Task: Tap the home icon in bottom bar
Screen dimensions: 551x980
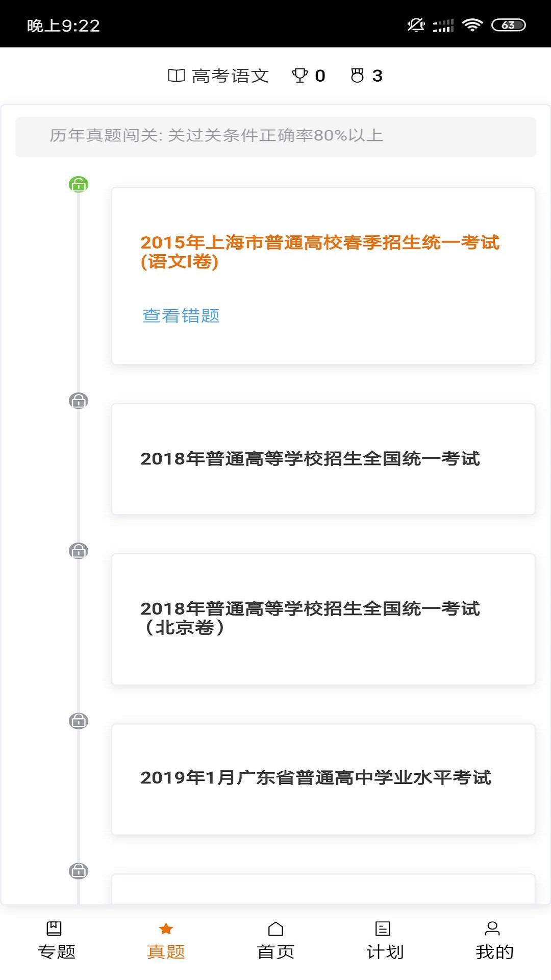Action: 275,929
